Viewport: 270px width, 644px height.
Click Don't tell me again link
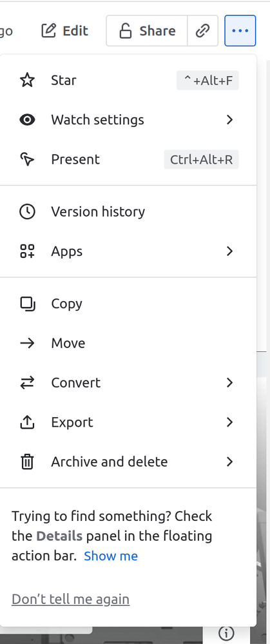[x=71, y=600]
